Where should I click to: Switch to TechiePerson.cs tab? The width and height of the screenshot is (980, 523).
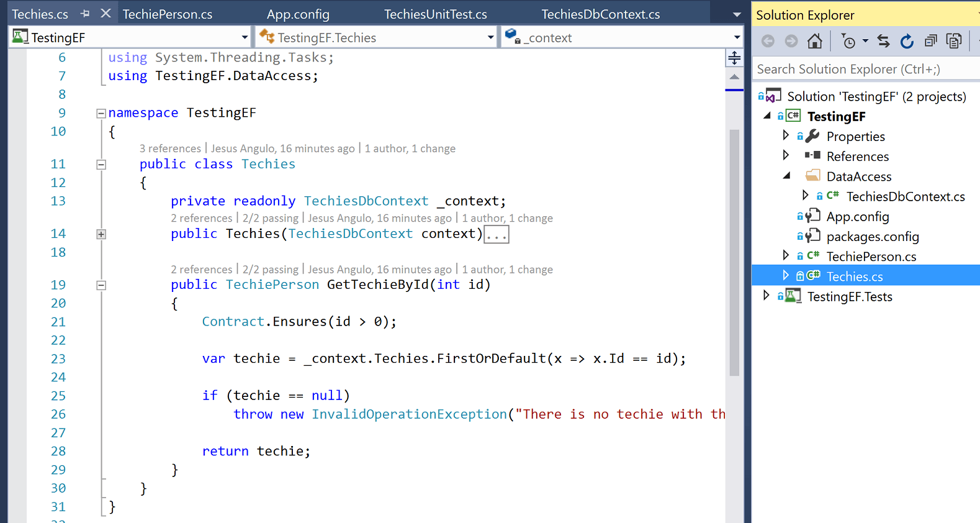pos(168,14)
